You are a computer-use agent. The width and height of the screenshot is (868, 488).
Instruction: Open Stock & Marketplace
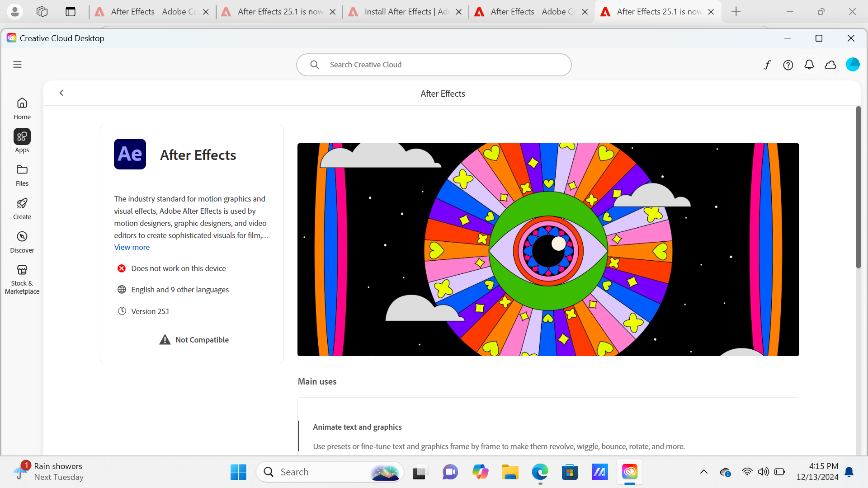tap(22, 278)
